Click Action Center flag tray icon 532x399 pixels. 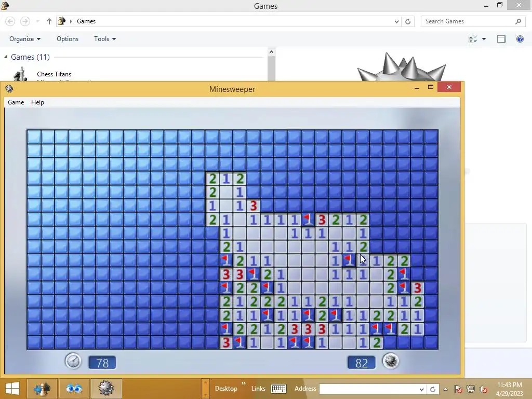coord(458,389)
